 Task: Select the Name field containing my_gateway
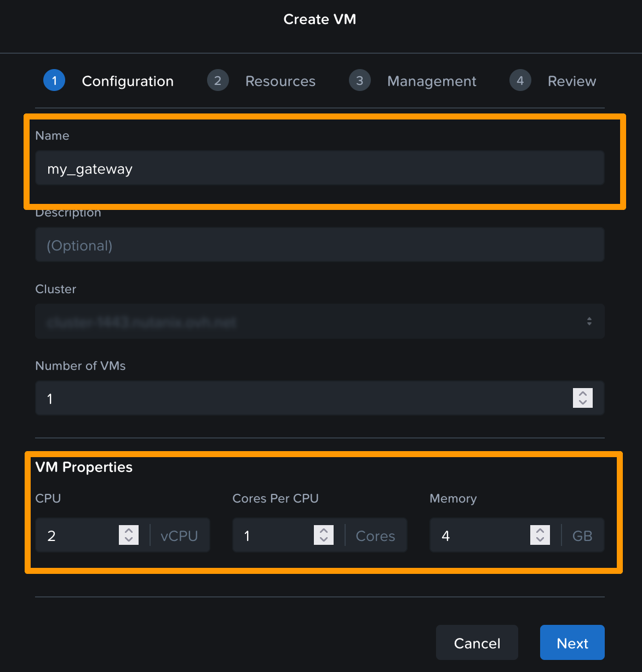[319, 168]
